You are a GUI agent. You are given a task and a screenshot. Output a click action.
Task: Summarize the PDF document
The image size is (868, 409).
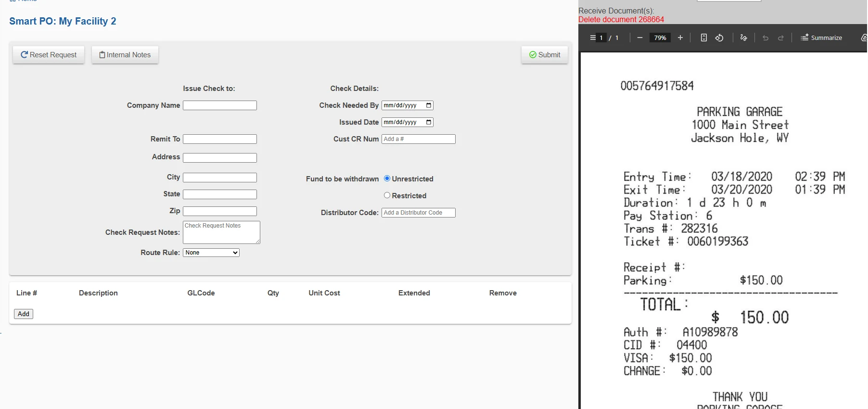point(821,38)
